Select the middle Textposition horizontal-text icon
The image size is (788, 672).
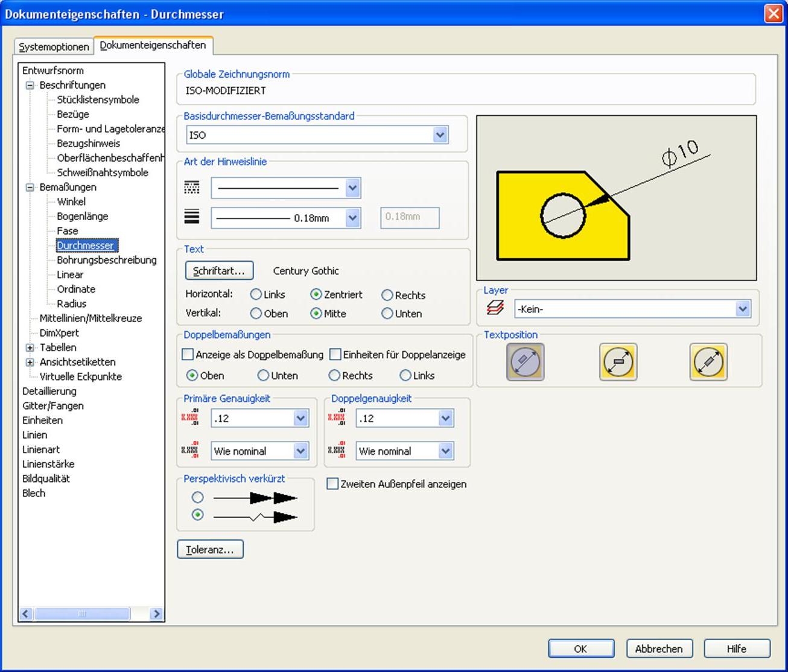[x=618, y=362]
